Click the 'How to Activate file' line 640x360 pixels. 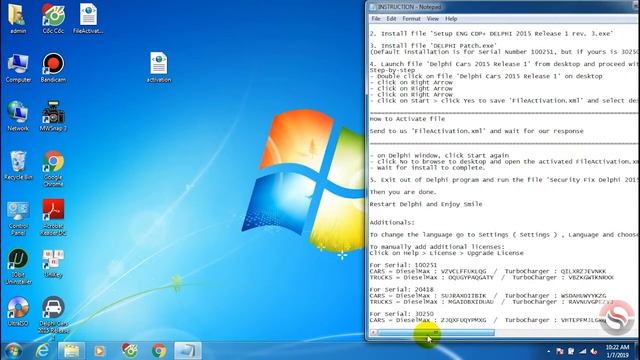coord(407,119)
